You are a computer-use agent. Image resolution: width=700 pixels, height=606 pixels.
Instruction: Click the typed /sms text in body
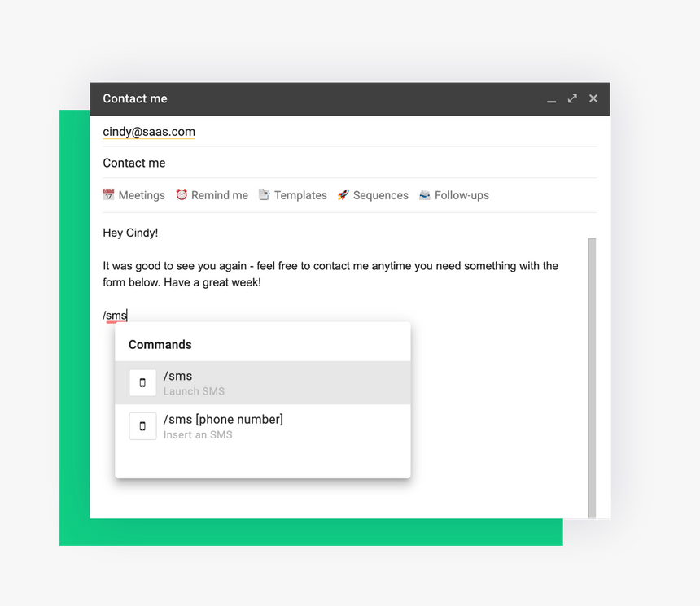[x=115, y=316]
